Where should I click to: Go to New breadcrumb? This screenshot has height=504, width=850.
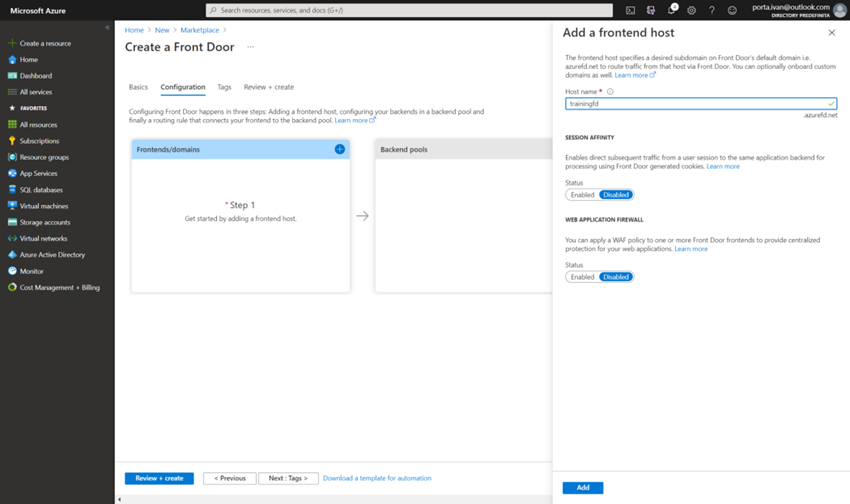click(x=162, y=30)
